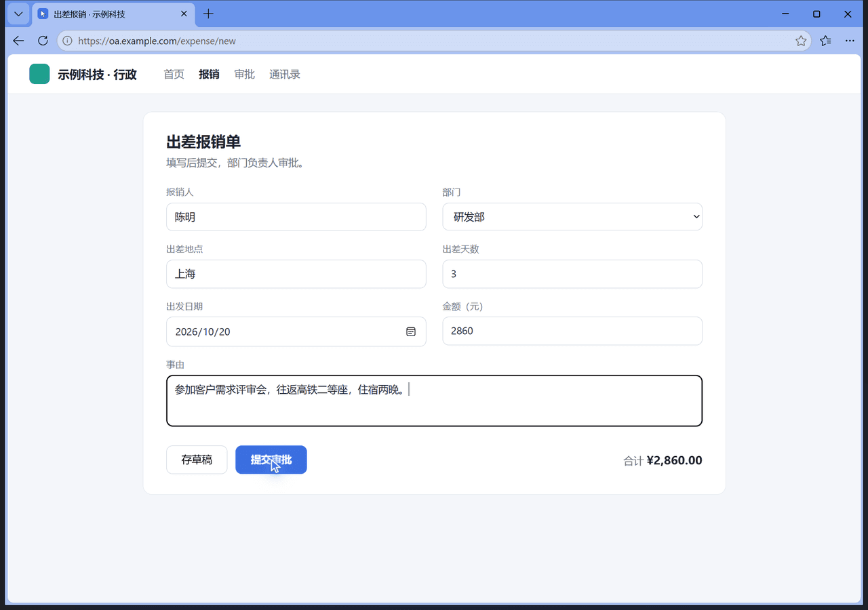Click the 填写后提交，部门负责人审批。 subtitle
Screen dimensions: 868x610
[x=235, y=163]
